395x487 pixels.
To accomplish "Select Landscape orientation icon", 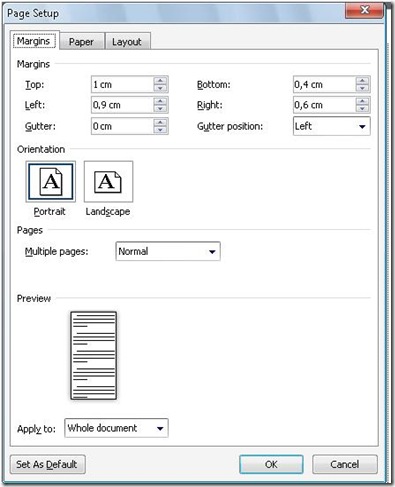I will [109, 182].
